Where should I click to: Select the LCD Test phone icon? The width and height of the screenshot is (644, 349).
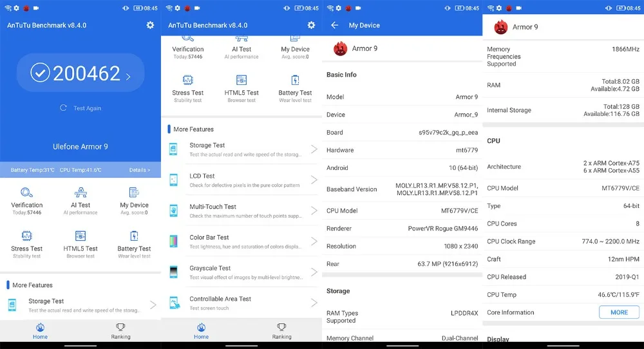[173, 180]
